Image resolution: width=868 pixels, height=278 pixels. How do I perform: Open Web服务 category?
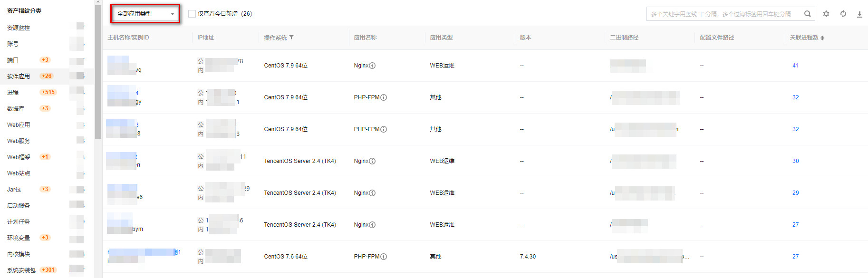click(x=19, y=141)
